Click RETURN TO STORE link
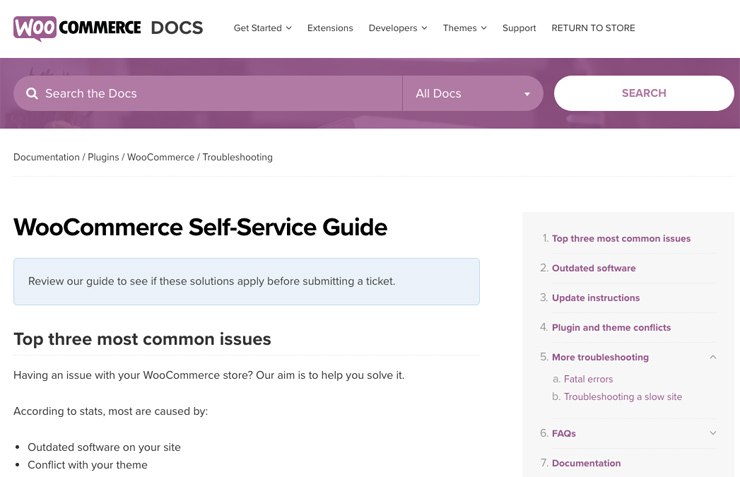Screen dimensions: 740x477 point(593,28)
